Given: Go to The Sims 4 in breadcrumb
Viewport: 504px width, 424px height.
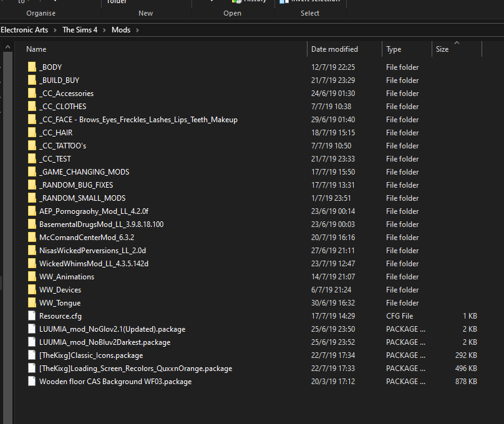Looking at the screenshot, I should click(80, 30).
